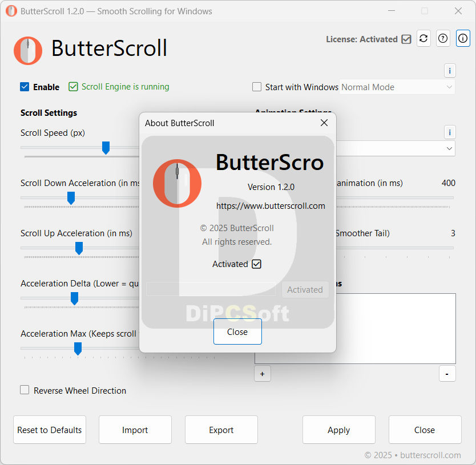
Task: Click the animation value '400'
Action: pos(449,183)
